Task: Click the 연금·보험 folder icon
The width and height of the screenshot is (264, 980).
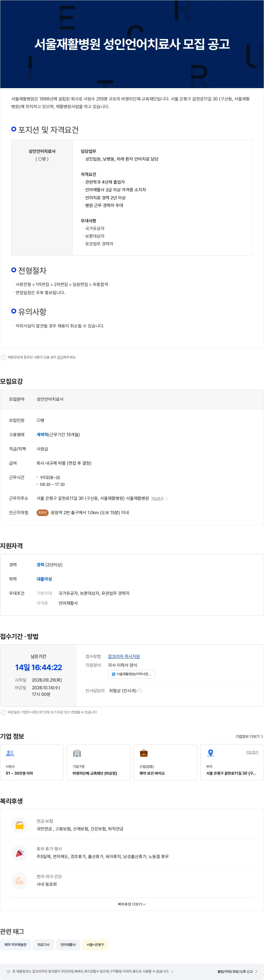Action: click(x=20, y=825)
